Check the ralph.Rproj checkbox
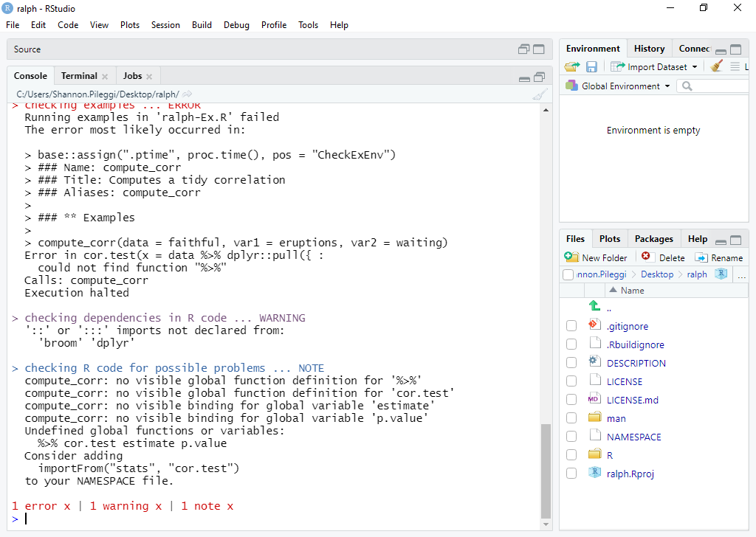This screenshot has height=537, width=756. (571, 474)
